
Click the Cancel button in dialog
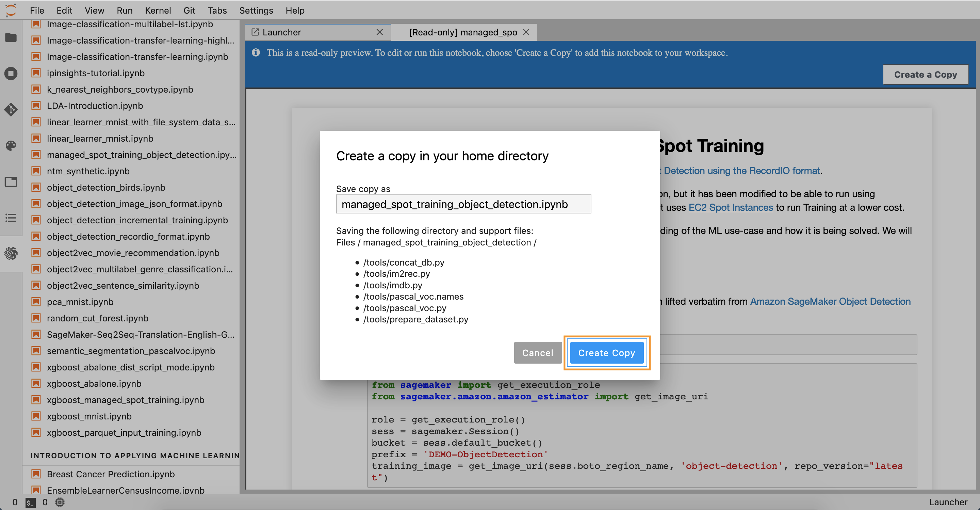(537, 353)
